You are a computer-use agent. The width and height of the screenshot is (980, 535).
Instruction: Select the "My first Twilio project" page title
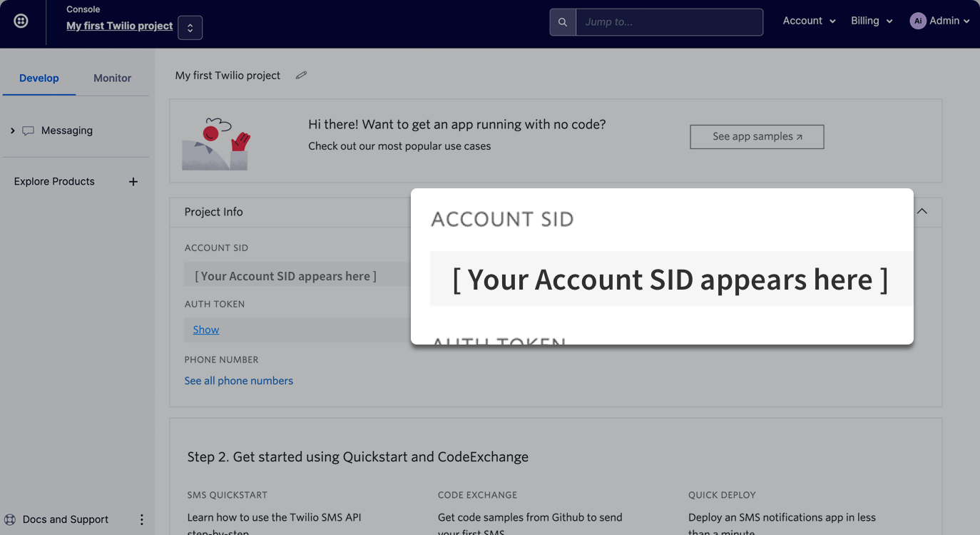(228, 75)
